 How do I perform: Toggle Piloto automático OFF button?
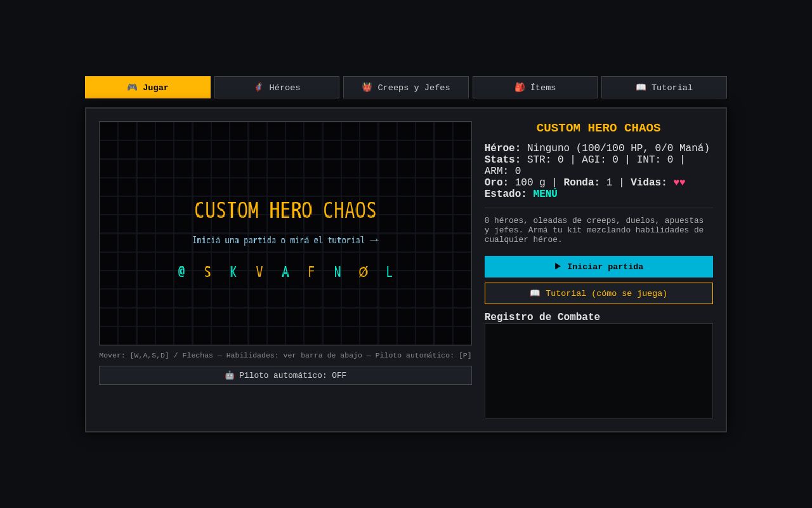click(x=285, y=375)
